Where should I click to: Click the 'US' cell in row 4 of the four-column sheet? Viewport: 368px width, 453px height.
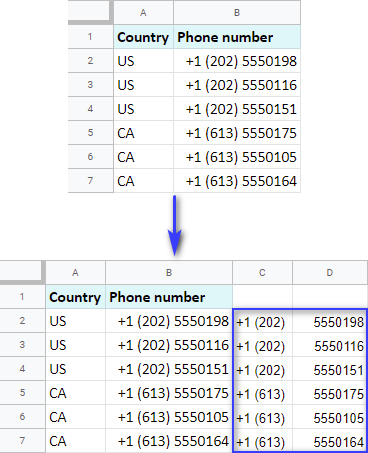[x=75, y=369]
